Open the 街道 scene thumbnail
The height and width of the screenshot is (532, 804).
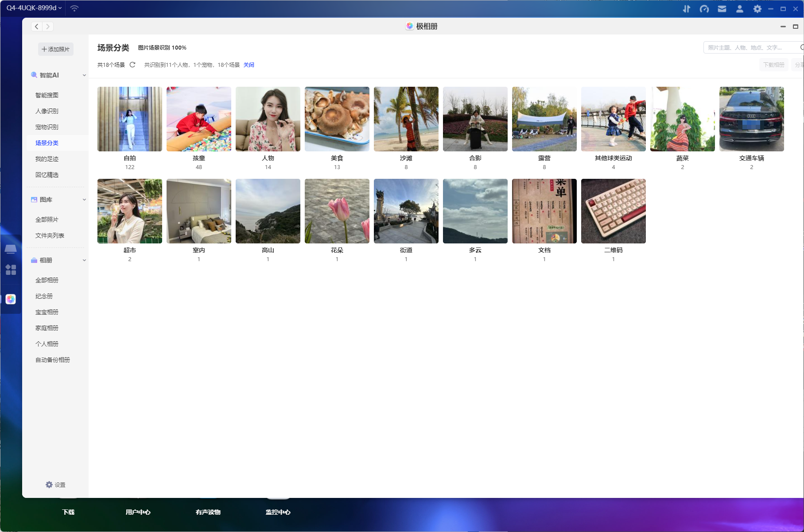[406, 211]
